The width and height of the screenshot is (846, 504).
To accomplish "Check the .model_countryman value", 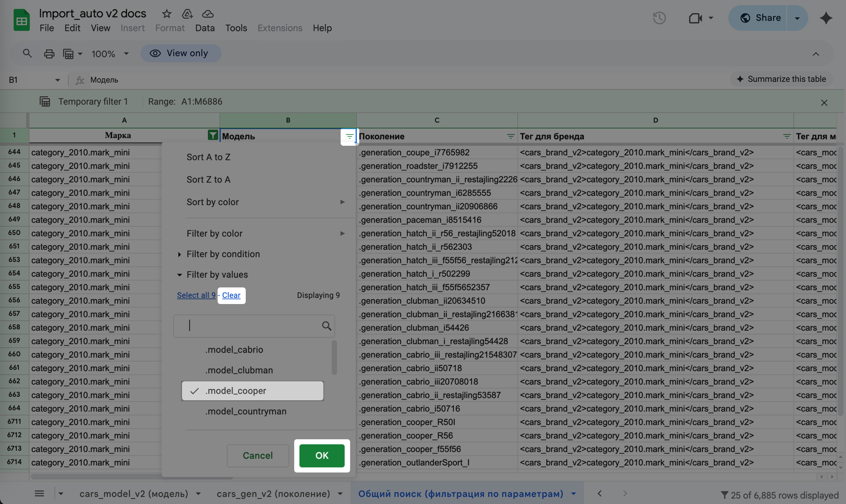I will pyautogui.click(x=245, y=411).
